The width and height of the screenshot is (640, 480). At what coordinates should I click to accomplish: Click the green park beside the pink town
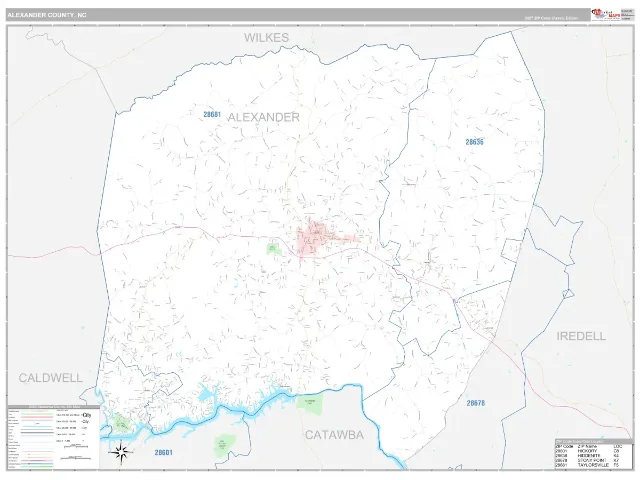274,249
